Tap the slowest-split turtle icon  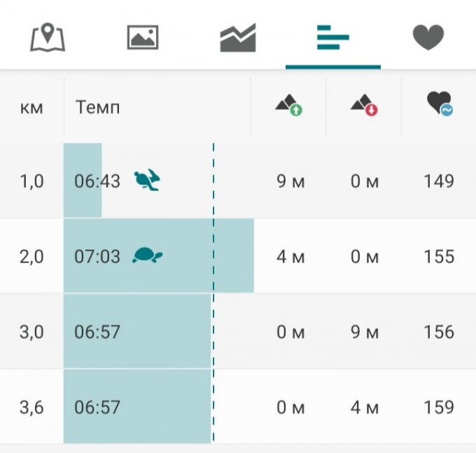tap(148, 256)
